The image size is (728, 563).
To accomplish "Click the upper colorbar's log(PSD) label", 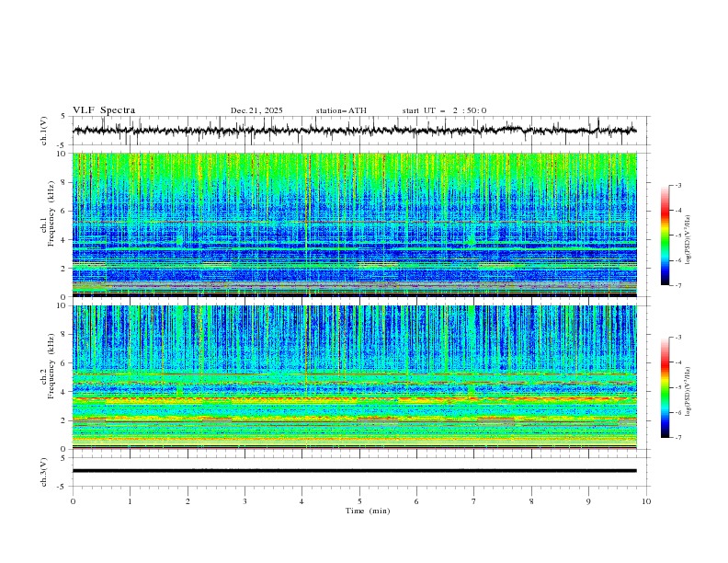I will [688, 240].
